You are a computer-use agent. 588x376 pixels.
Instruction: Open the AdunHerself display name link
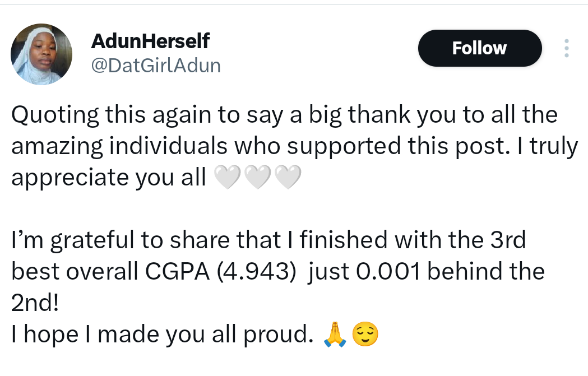click(150, 40)
